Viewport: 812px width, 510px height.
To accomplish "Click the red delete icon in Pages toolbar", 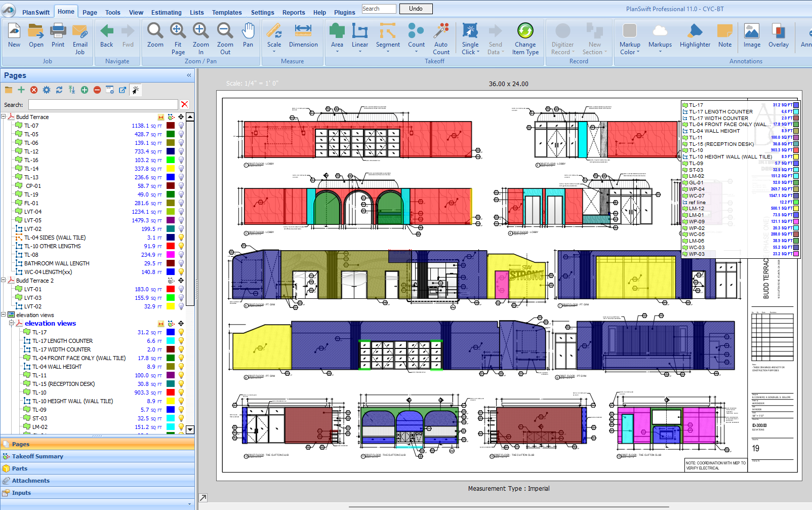I will (34, 90).
